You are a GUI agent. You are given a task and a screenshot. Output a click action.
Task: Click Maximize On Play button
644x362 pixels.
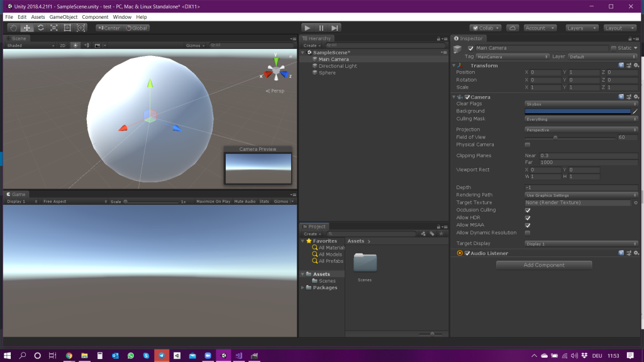tap(213, 202)
